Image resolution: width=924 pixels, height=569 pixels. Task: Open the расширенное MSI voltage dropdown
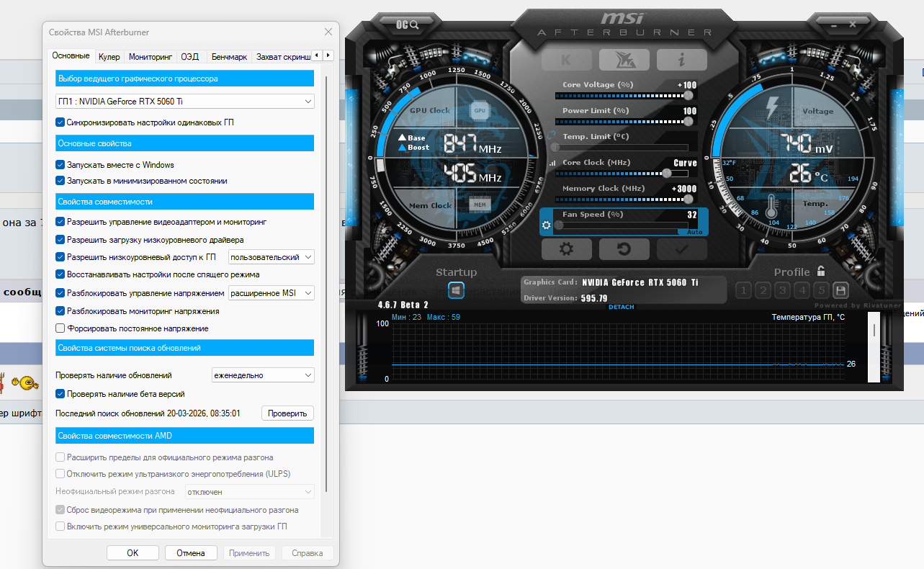[272, 293]
